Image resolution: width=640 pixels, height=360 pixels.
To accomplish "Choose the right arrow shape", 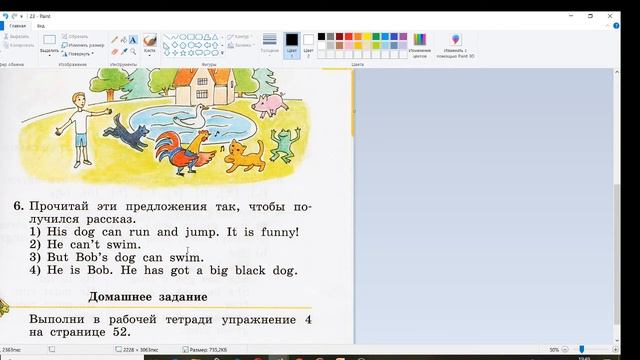I will click(199, 45).
